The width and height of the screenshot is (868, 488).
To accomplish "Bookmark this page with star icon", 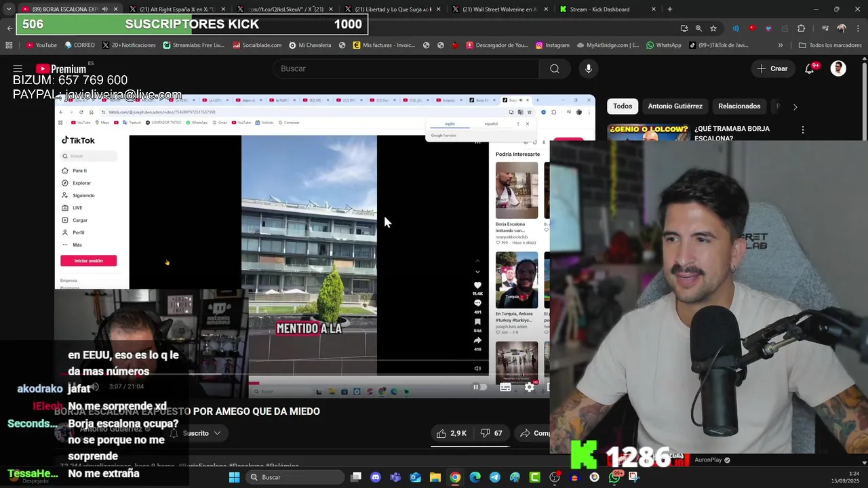I will (x=713, y=28).
